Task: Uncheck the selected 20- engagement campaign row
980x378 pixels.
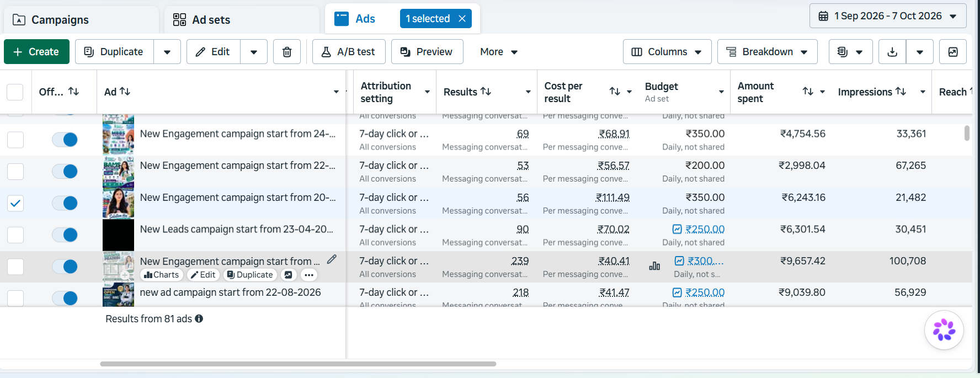Action: click(x=15, y=203)
